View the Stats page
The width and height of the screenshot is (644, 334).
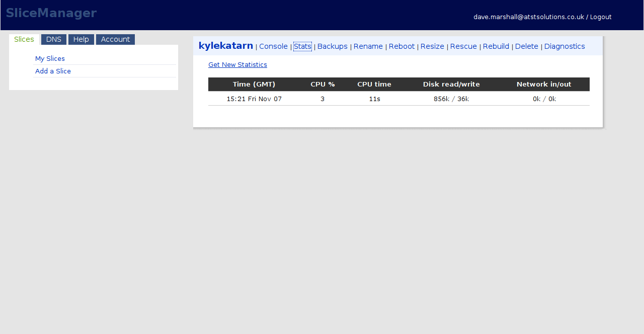(302, 46)
